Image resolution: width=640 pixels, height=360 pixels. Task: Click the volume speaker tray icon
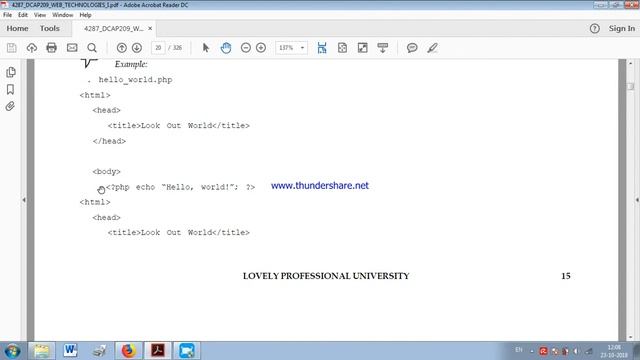pyautogui.click(x=576, y=351)
